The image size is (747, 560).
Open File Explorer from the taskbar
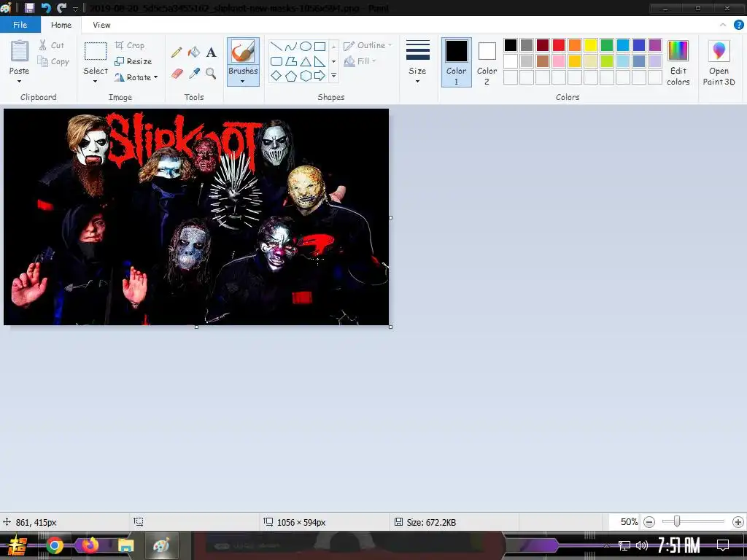[125, 545]
